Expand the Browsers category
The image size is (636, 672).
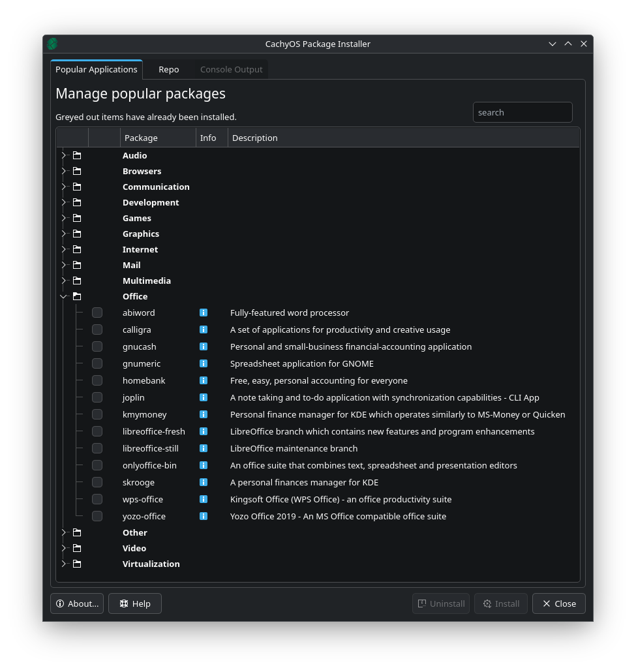tap(64, 171)
